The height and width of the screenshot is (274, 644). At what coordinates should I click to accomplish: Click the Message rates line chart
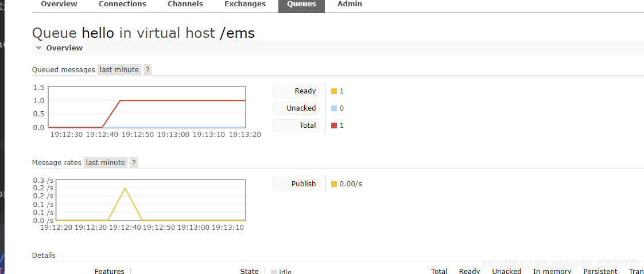[151, 200]
